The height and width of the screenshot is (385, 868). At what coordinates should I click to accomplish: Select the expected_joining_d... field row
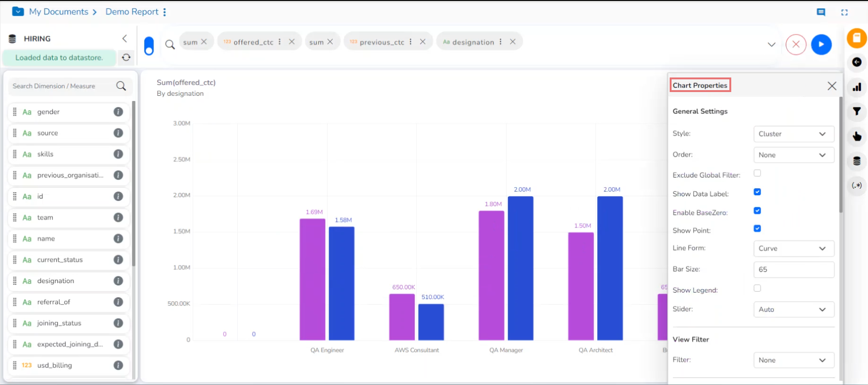point(69,344)
